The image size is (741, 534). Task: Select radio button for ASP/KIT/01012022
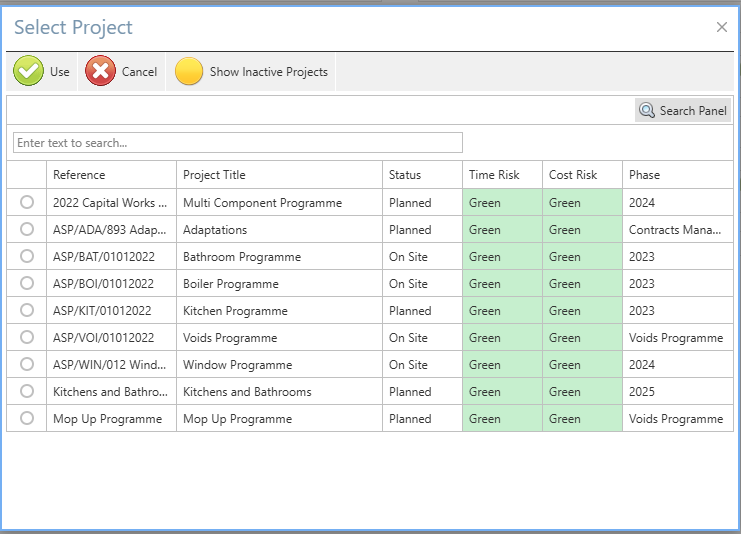coord(27,311)
